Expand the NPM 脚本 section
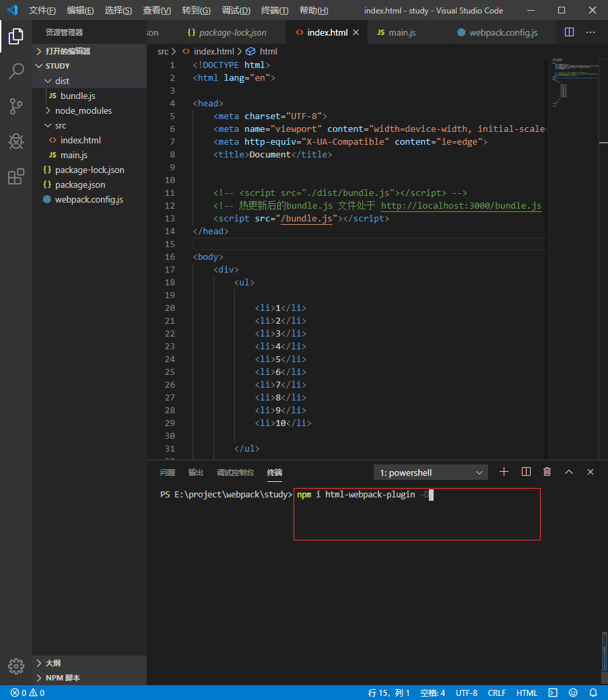The height and width of the screenshot is (700, 608). tap(90, 678)
